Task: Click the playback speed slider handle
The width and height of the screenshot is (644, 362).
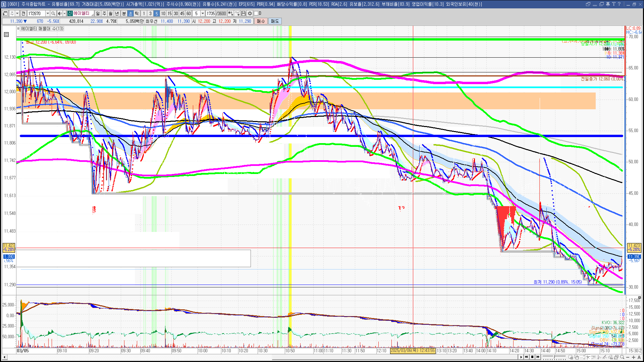Action: 554,357
